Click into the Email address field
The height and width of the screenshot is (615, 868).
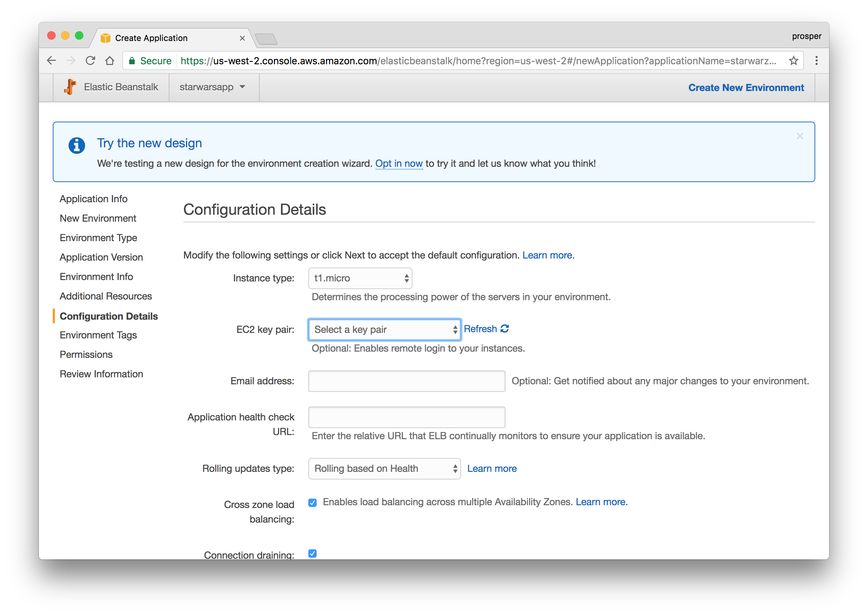(x=407, y=381)
